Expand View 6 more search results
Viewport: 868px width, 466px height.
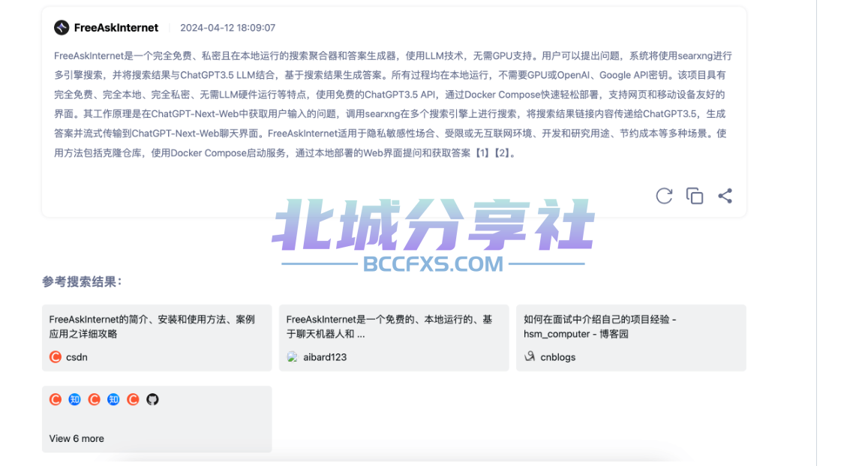pyautogui.click(x=77, y=438)
